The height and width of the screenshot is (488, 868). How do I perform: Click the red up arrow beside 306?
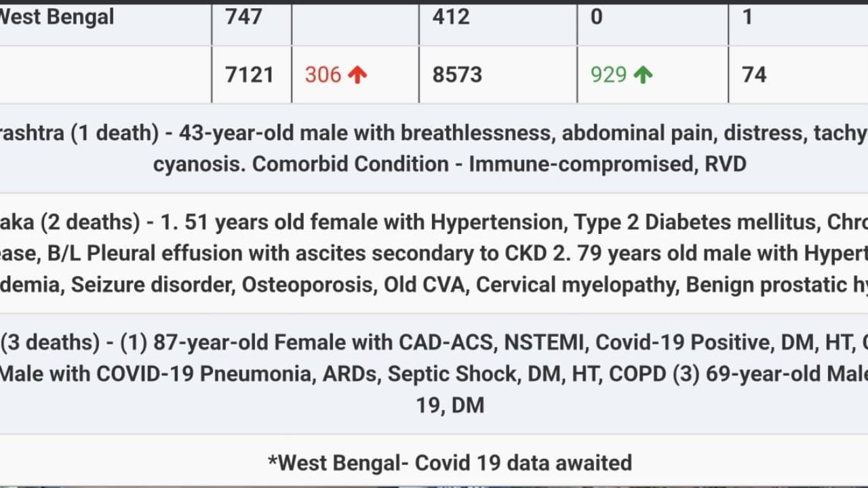[x=357, y=75]
